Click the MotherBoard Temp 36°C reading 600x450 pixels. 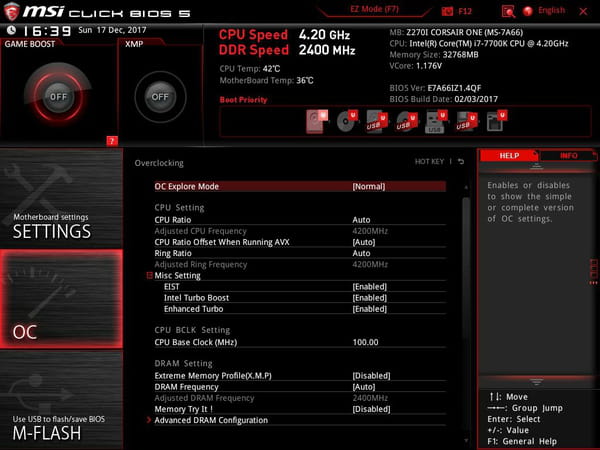(266, 81)
